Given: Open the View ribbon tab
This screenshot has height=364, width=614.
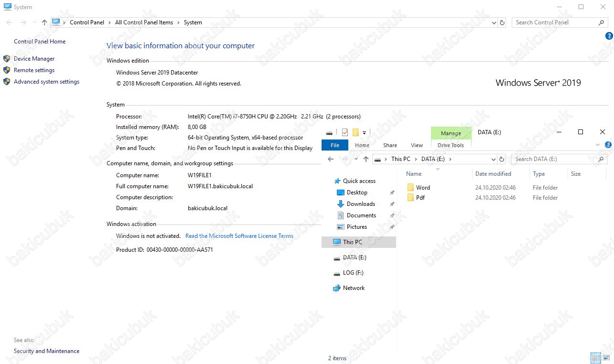Looking at the screenshot, I should (x=417, y=145).
